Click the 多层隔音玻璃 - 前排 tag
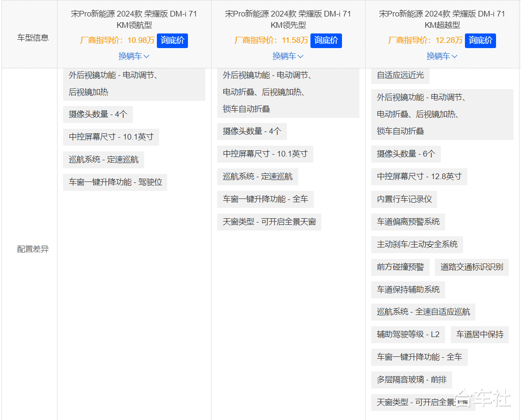 point(412,380)
